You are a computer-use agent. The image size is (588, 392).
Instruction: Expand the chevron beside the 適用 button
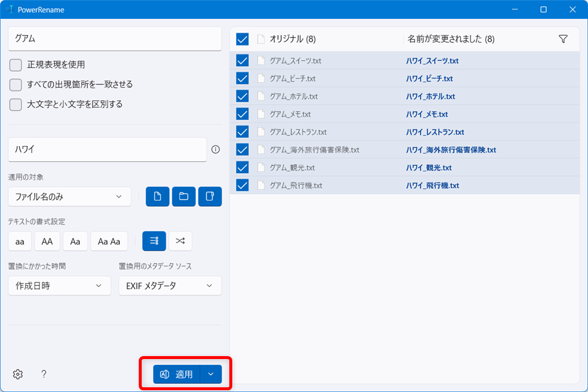tap(211, 374)
